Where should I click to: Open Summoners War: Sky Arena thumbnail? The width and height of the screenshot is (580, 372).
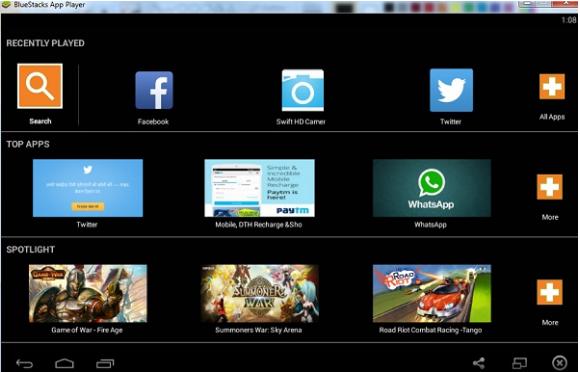tap(260, 293)
